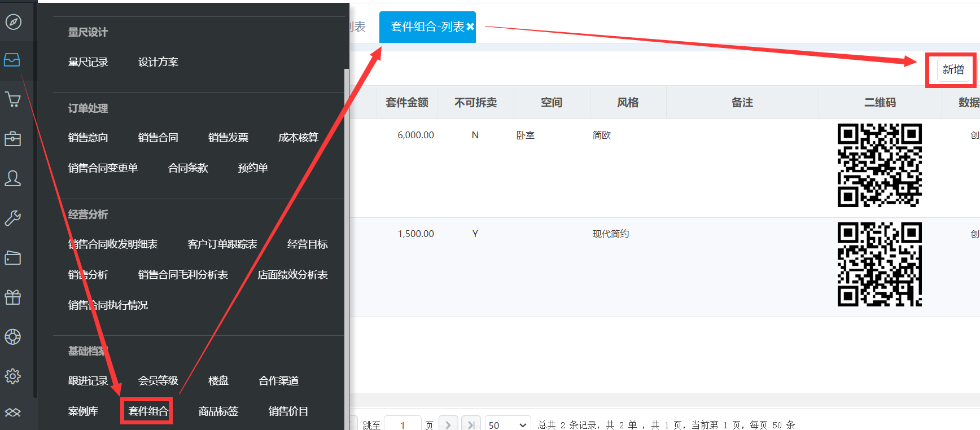The image size is (980, 430).
Task: Open the gear settings sidebar icon
Action: (x=13, y=376)
